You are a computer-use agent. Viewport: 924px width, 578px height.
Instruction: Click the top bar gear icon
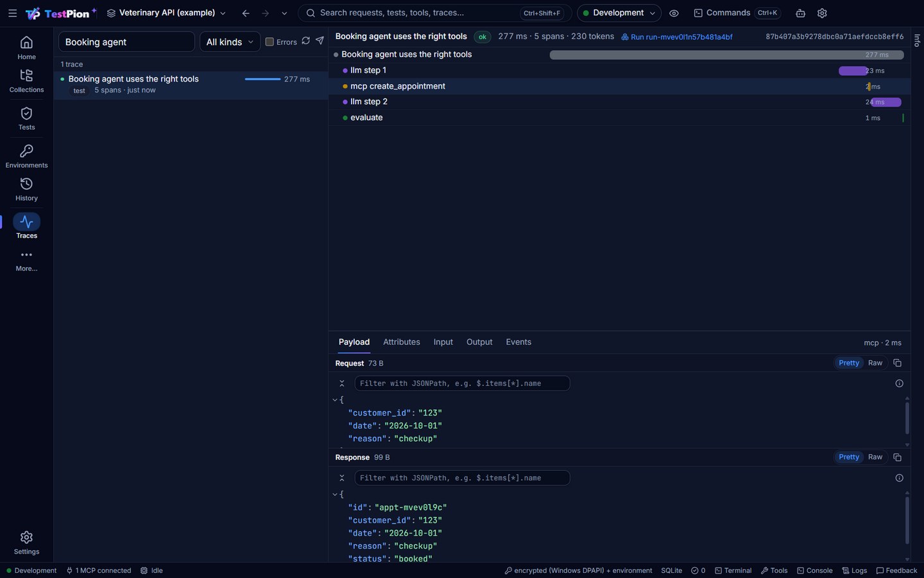[x=822, y=13]
